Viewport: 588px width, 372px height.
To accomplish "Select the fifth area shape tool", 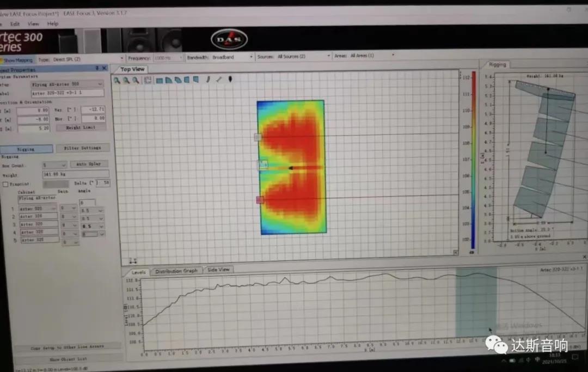I will click(x=196, y=80).
